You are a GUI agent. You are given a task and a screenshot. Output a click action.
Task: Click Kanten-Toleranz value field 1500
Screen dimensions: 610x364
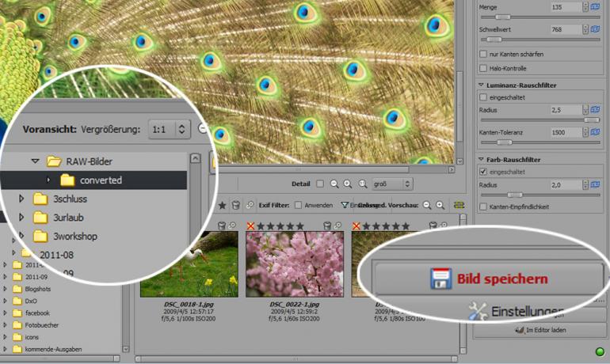(566, 132)
